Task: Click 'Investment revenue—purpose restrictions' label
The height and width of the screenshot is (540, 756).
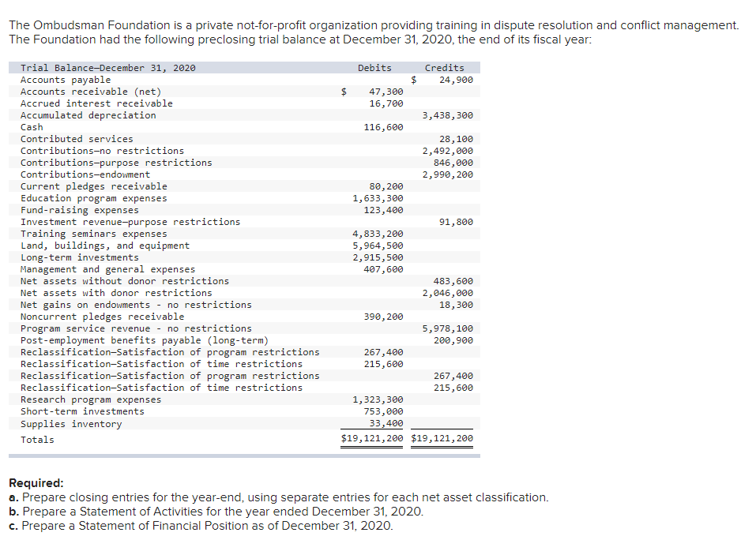Action: coord(130,222)
